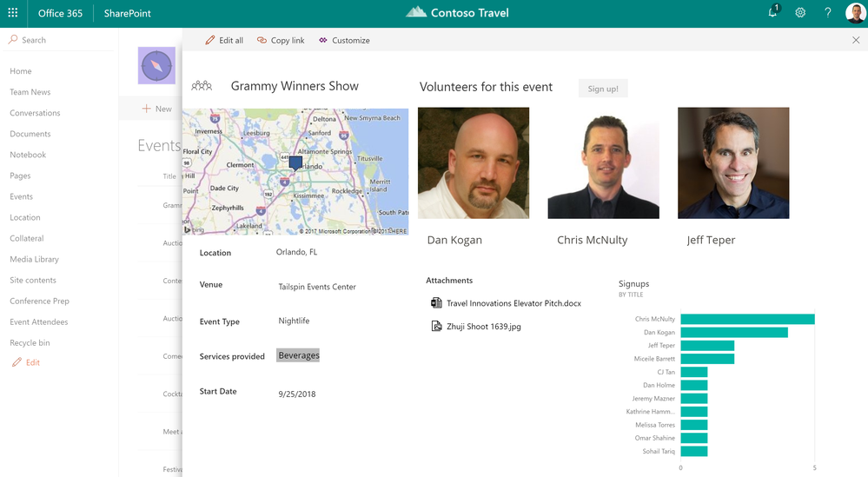The image size is (868, 477).
Task: View Site contents
Action: click(x=33, y=280)
